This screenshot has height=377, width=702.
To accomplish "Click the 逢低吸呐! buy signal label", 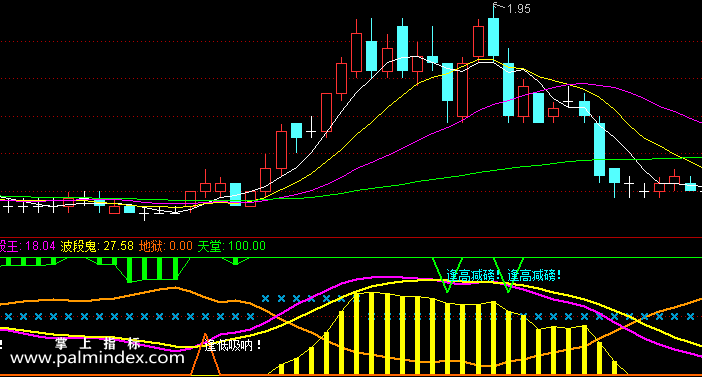I will [x=233, y=345].
